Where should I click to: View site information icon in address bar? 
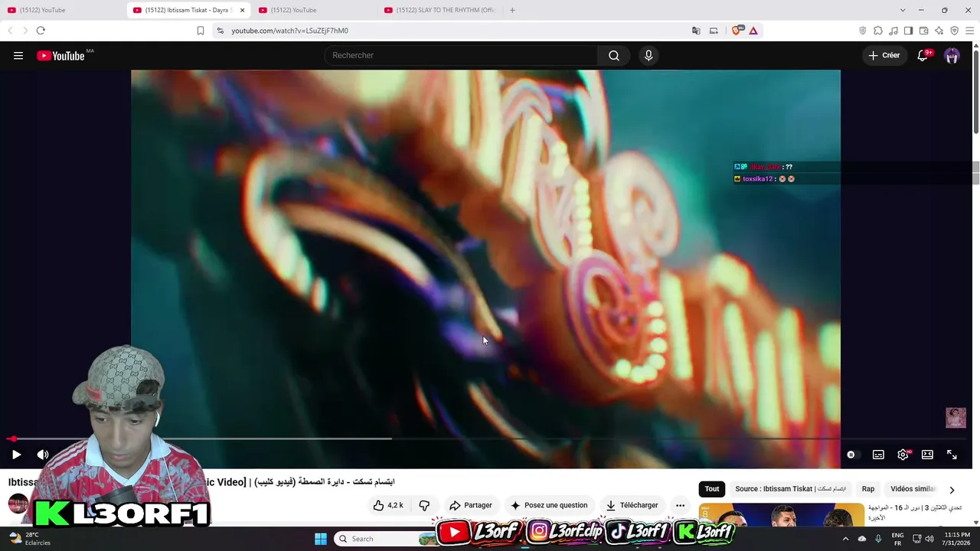coord(220,31)
